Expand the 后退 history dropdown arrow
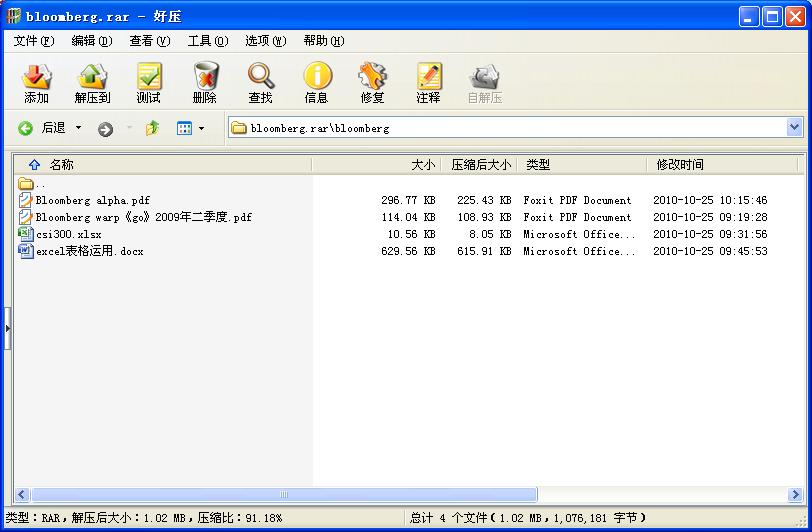Image resolution: width=812 pixels, height=532 pixels. point(78,127)
